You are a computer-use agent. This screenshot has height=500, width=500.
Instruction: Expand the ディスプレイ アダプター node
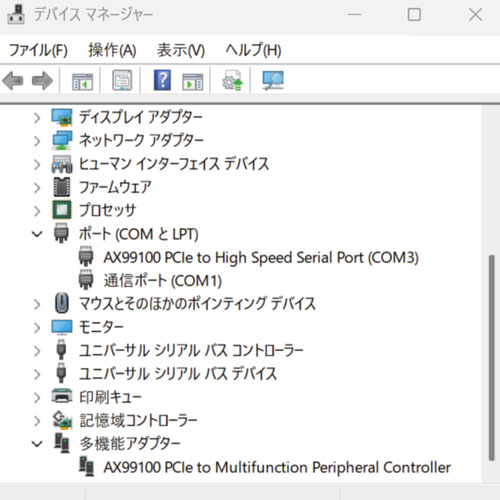point(37,118)
